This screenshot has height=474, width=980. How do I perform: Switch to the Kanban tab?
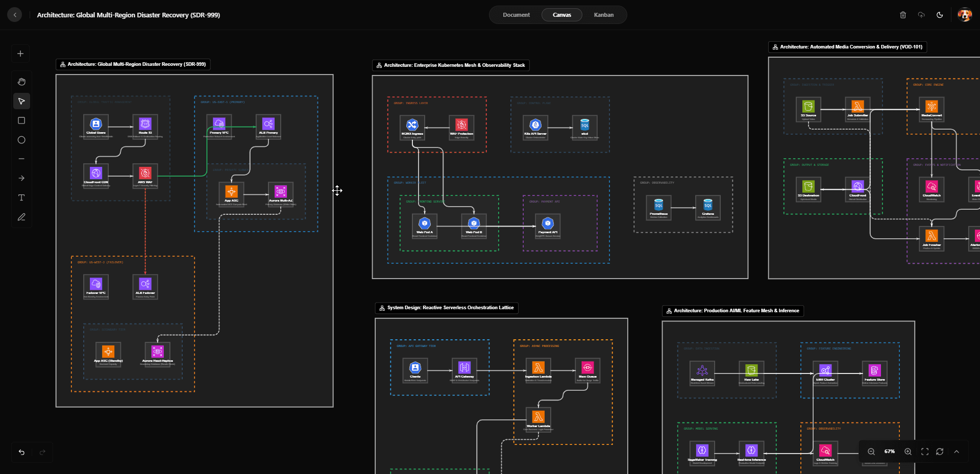(x=603, y=15)
